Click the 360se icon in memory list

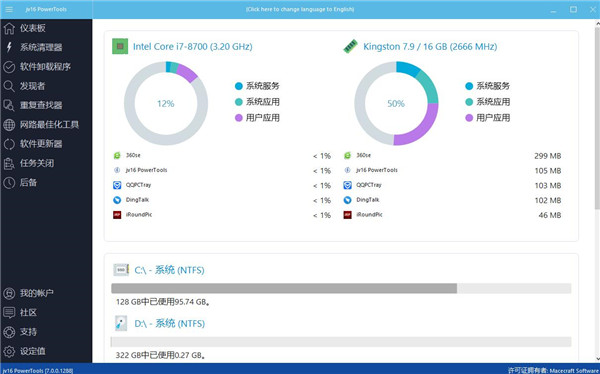tap(347, 155)
